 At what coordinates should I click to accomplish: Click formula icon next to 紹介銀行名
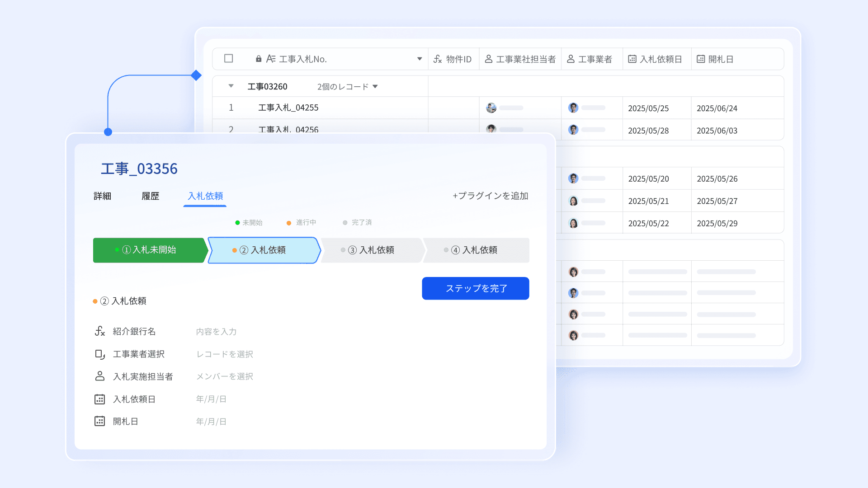click(x=99, y=331)
